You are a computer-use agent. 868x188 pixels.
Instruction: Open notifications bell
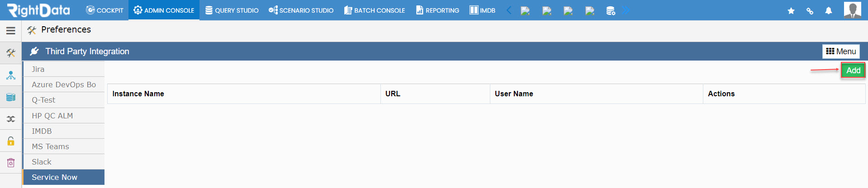(829, 11)
